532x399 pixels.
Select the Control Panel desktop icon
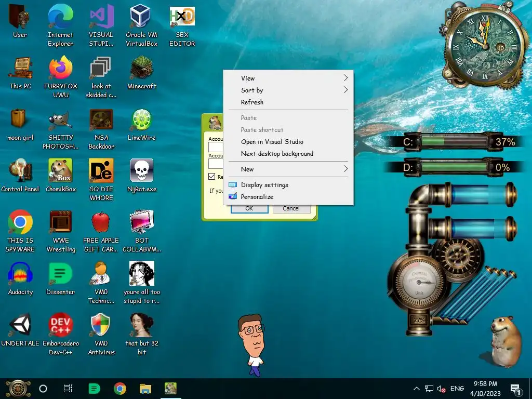tap(20, 176)
